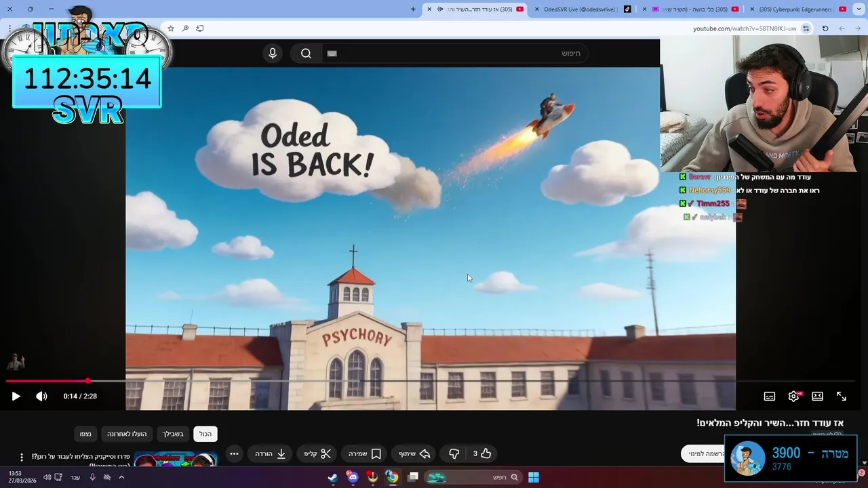Open the on-screen keyboard icon in search
The height and width of the screenshot is (488, 868).
point(332,54)
